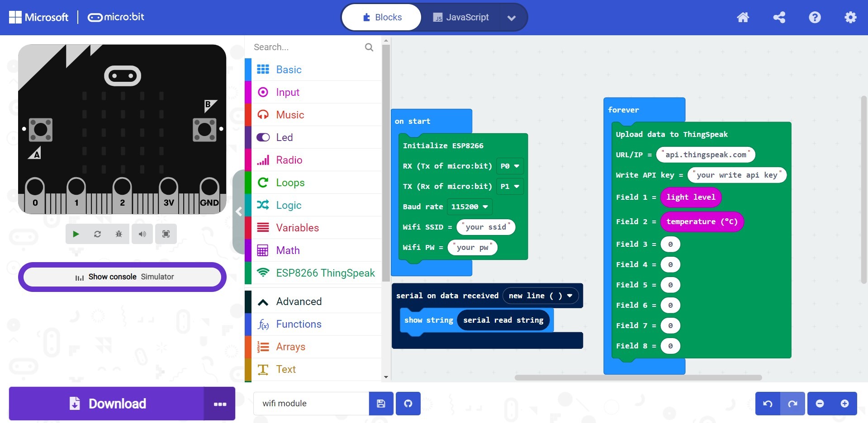The height and width of the screenshot is (423, 868).
Task: Open more Download options menu
Action: coord(220,404)
